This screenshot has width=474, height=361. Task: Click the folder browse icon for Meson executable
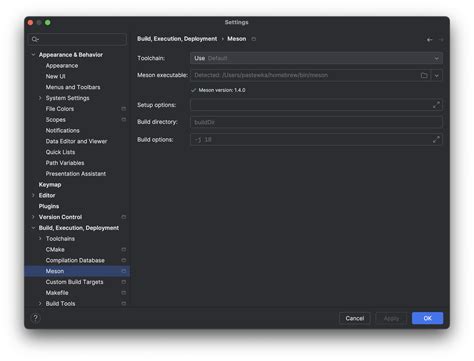tap(424, 75)
